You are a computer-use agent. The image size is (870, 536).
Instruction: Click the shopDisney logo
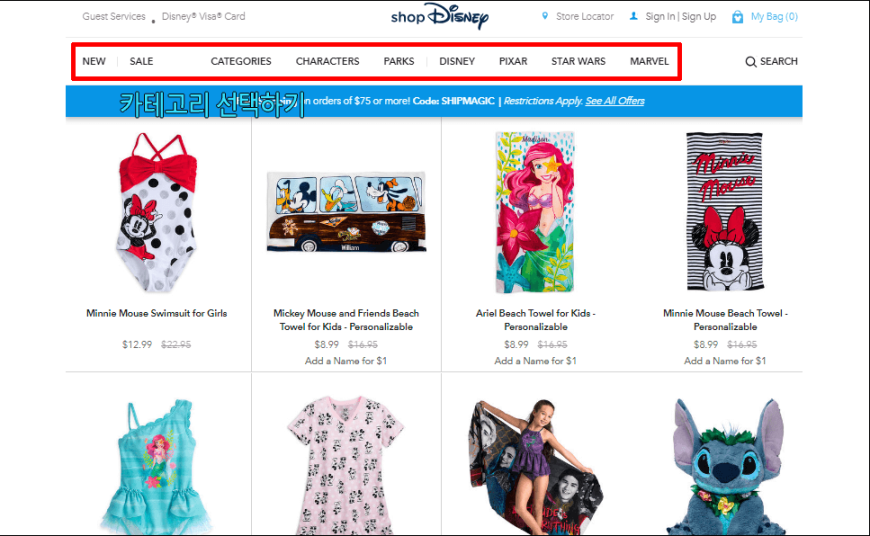pos(439,16)
